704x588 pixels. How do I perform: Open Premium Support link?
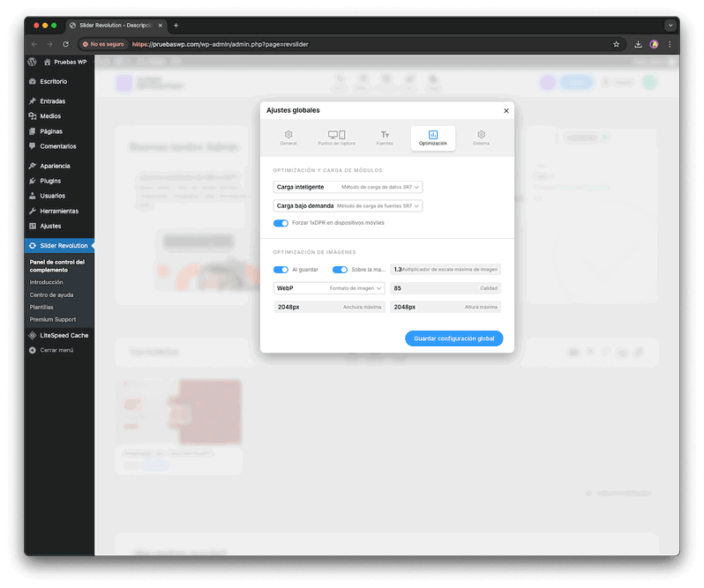coord(53,319)
